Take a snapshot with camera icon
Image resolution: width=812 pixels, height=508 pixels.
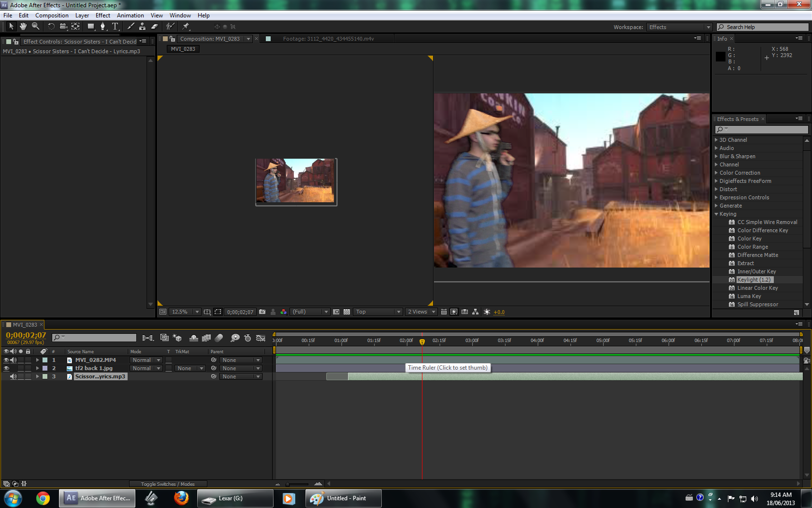pos(262,312)
